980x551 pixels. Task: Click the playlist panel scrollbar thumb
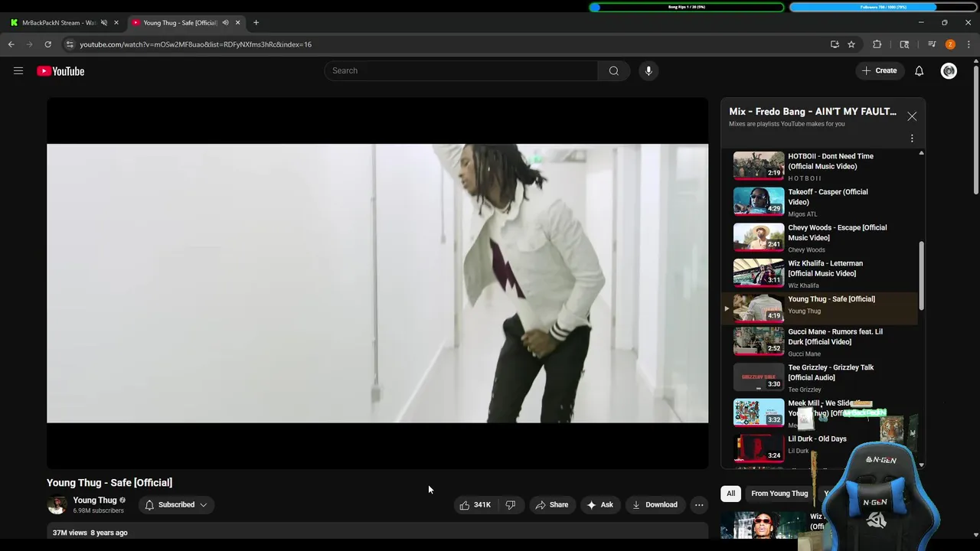point(921,275)
